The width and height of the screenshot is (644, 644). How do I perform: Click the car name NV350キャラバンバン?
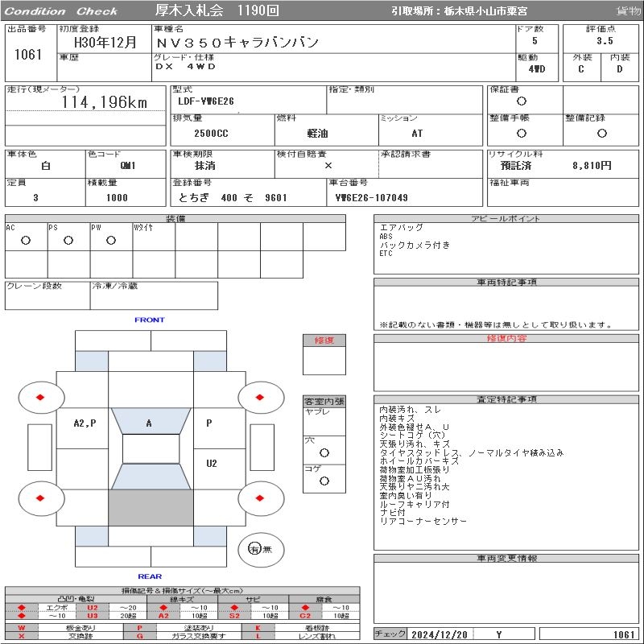pos(237,43)
